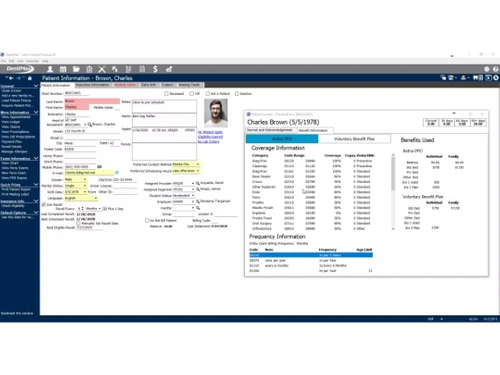Toggle the fourth checkbox right of Not a Patient
Image resolution: width=500 pixels, height=375 pixels.
pos(237,94)
